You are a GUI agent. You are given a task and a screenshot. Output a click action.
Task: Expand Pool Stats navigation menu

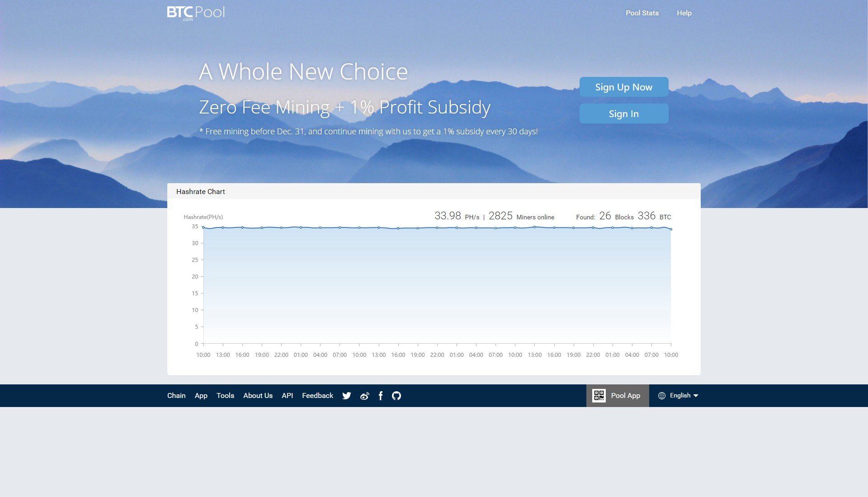[x=642, y=13]
